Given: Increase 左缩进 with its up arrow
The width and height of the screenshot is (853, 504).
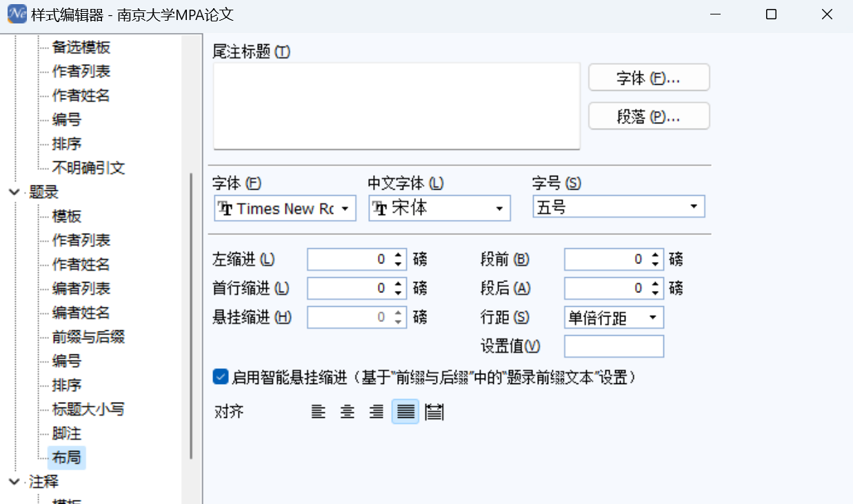Looking at the screenshot, I should tap(398, 255).
